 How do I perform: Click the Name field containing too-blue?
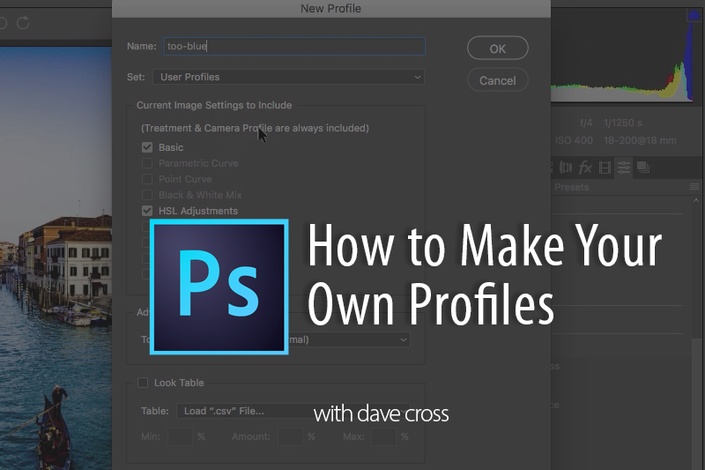pyautogui.click(x=294, y=46)
